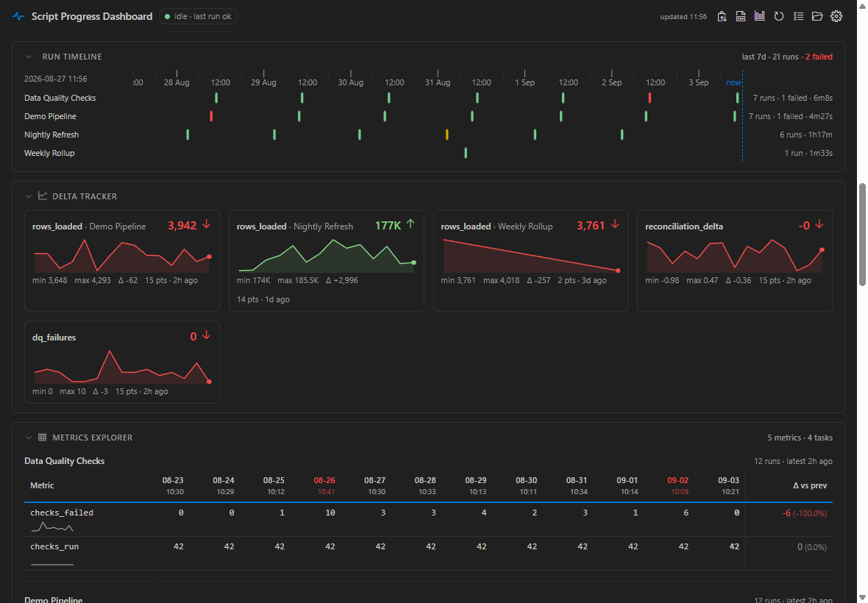
Task: Collapse the Metrics Explorer section chevron
Action: 29,438
